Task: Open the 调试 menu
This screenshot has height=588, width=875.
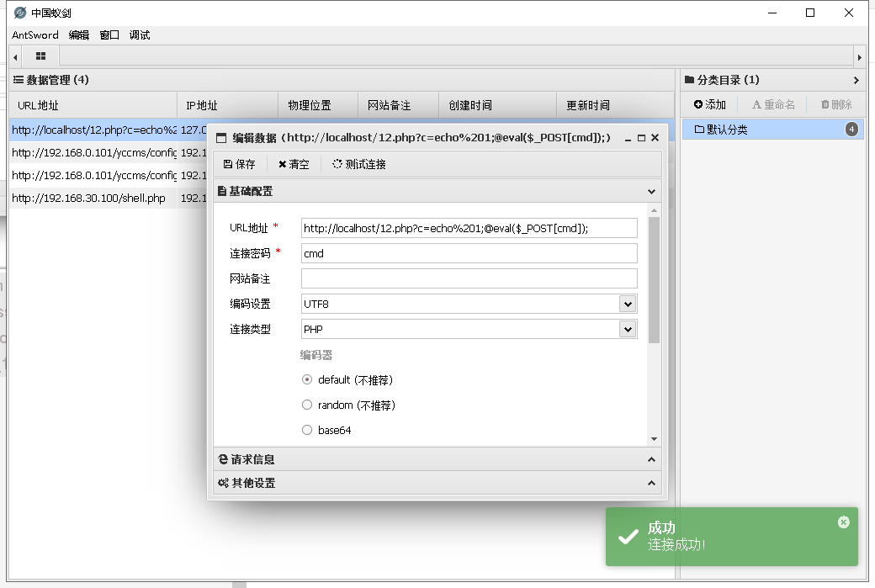Action: 140,35
